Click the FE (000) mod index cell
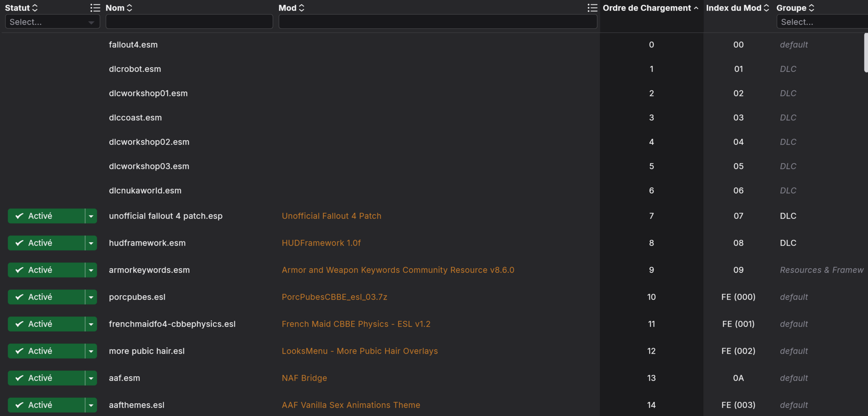This screenshot has height=416, width=868. click(x=738, y=297)
